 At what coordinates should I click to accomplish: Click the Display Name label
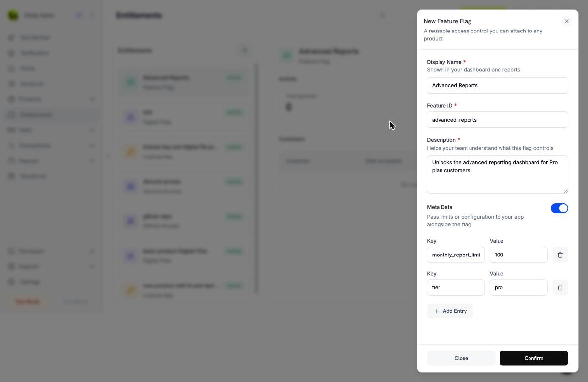(x=444, y=62)
